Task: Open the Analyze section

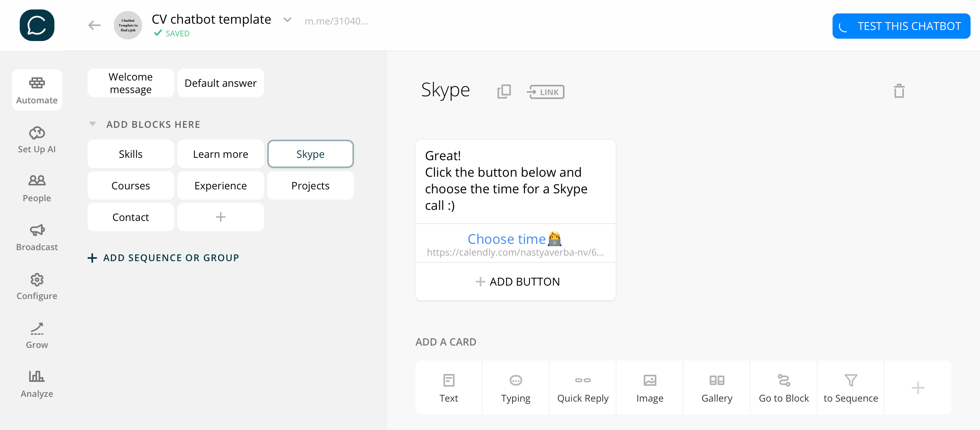Action: 37,383
